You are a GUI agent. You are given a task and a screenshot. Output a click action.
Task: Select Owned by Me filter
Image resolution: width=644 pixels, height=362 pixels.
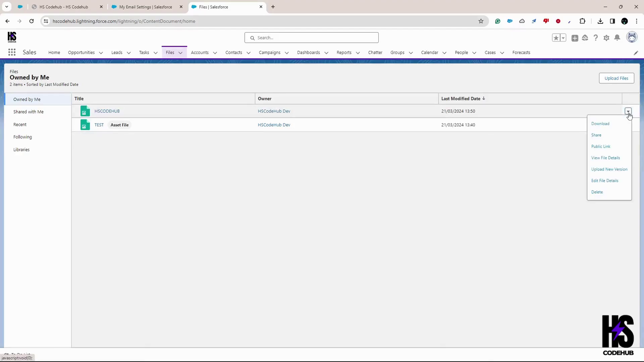pos(27,99)
